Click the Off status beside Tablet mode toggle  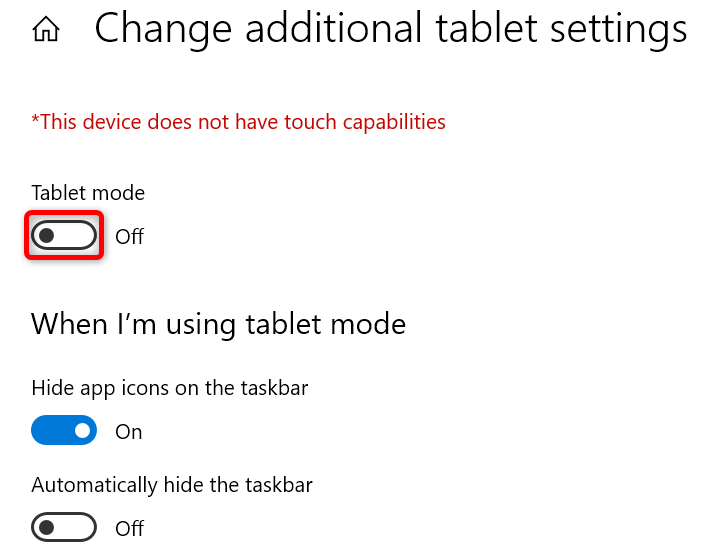(130, 237)
